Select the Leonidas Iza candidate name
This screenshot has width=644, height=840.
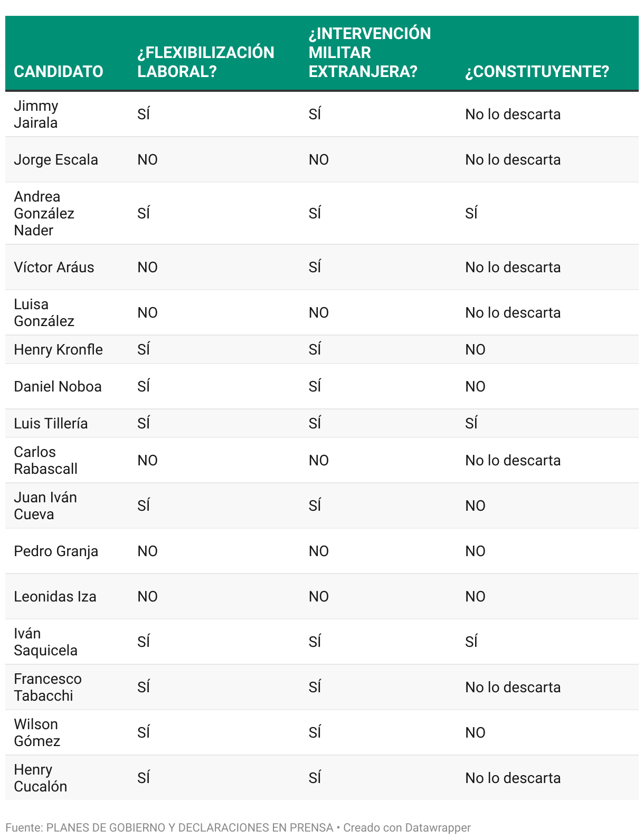click(x=55, y=596)
